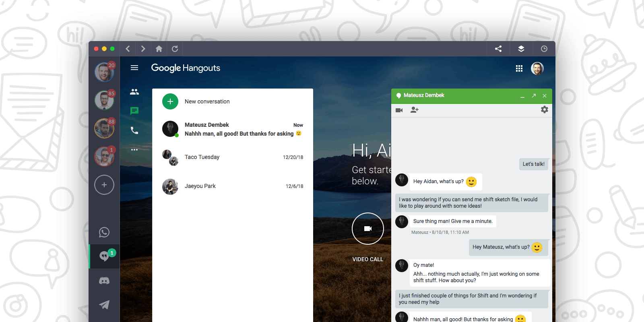
Task: Start a New conversation
Action: pos(233,101)
